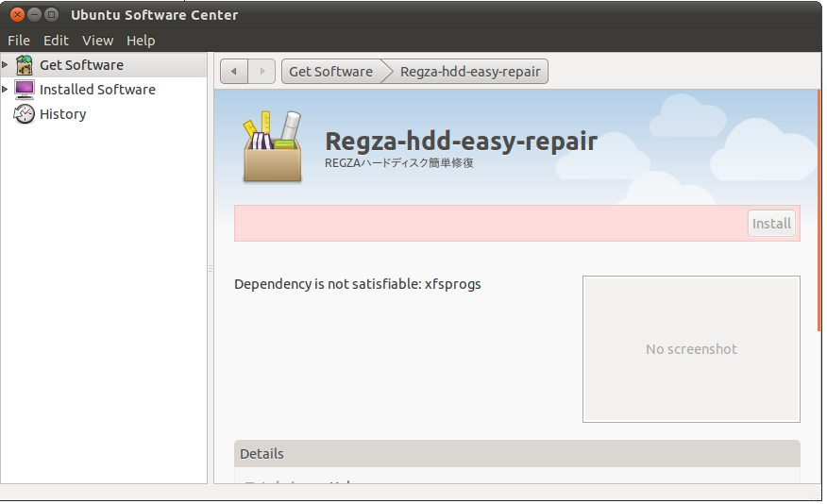Click the Get Software sidebar icon
Image resolution: width=827 pixels, height=504 pixels.
click(25, 65)
